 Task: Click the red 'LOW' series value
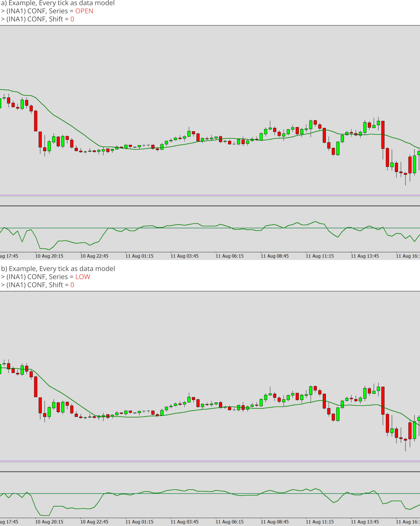[83, 277]
